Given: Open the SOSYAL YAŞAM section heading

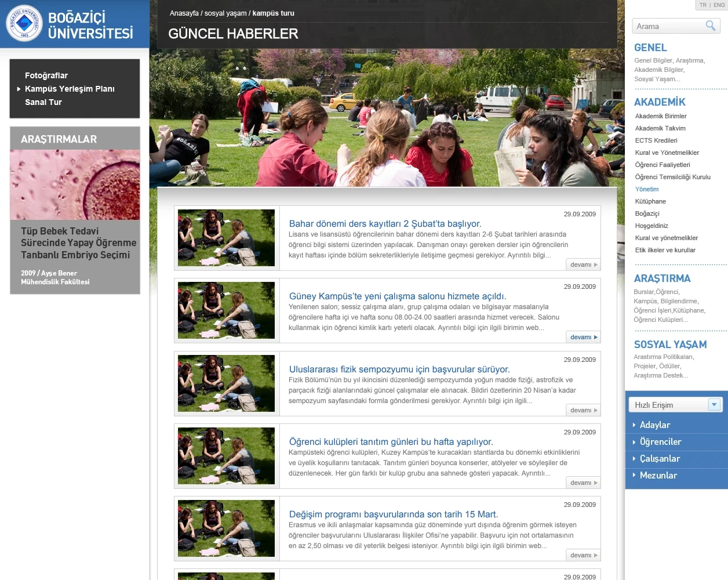Looking at the screenshot, I should 671,345.
